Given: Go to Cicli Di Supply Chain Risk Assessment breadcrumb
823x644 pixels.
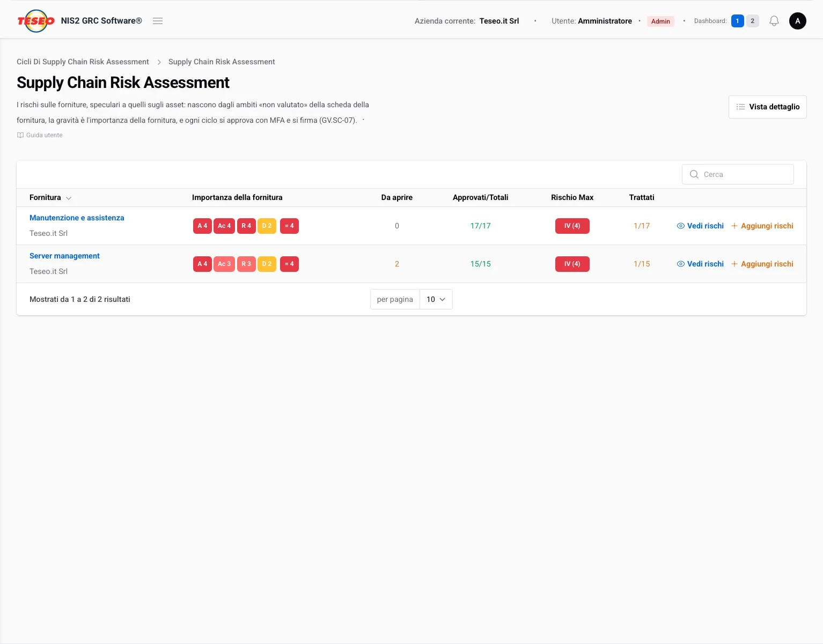Looking at the screenshot, I should tap(83, 62).
